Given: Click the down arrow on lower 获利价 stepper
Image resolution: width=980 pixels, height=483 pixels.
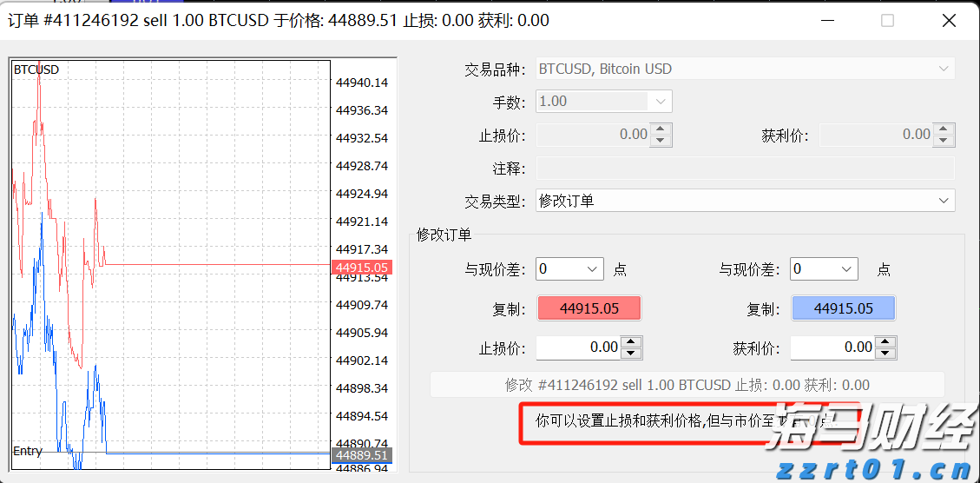Looking at the screenshot, I should (885, 353).
